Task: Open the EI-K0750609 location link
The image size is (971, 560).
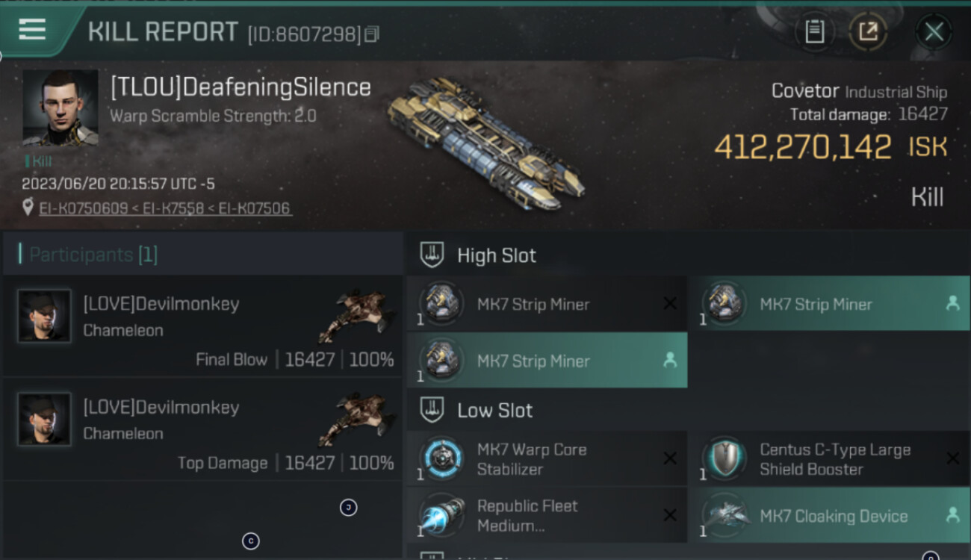Action: pos(84,208)
